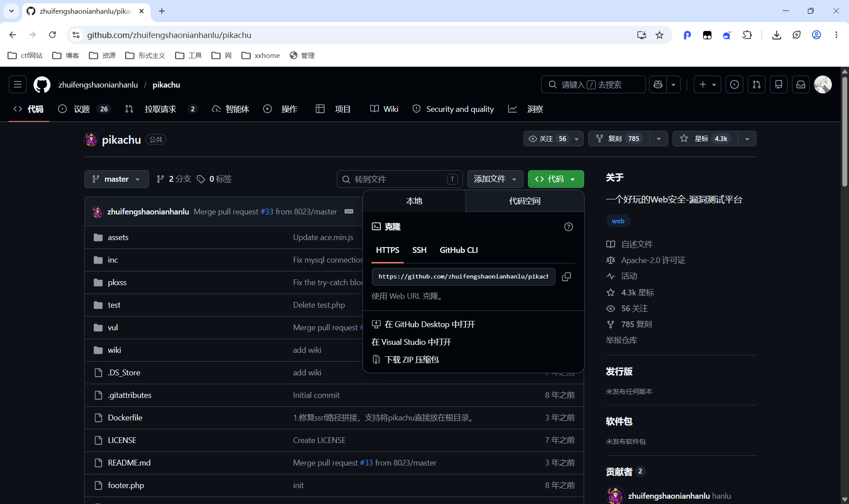
Task: Go back to the previous page
Action: (13, 35)
